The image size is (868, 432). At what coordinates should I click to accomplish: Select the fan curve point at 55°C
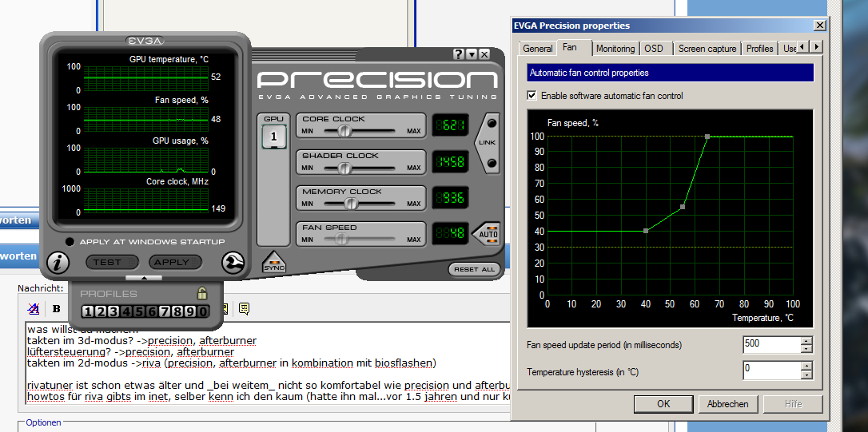683,207
